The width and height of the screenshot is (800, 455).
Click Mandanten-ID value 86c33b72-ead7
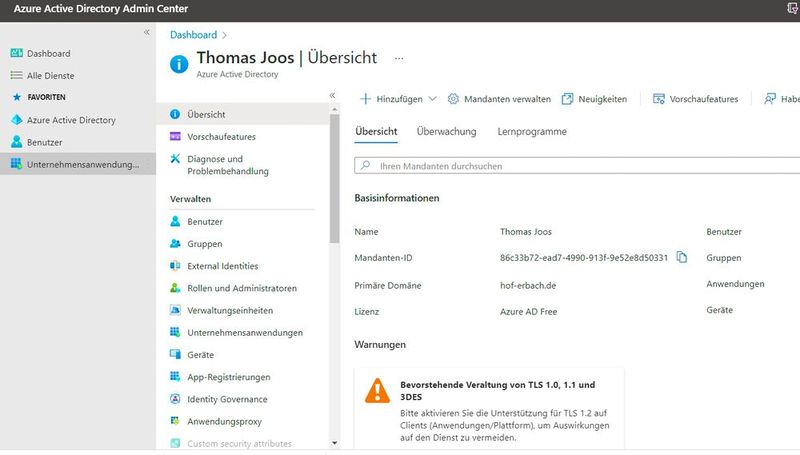pos(584,258)
